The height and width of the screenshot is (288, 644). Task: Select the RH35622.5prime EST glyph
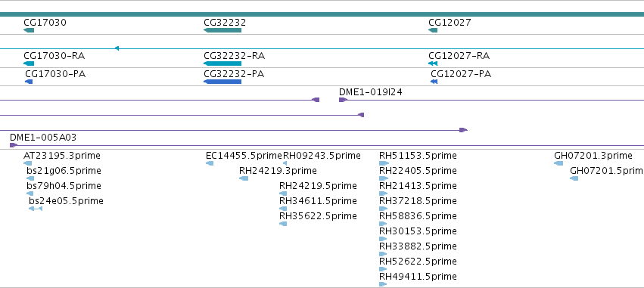[x=283, y=224]
